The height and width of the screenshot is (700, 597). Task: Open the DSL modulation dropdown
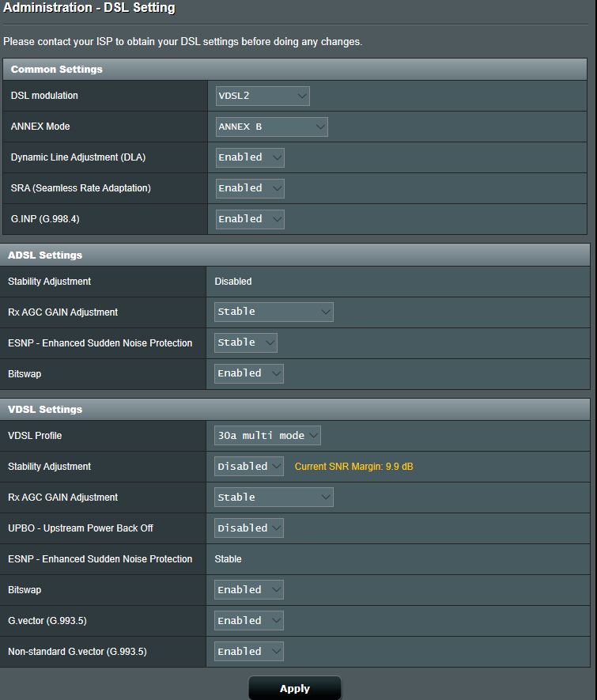[x=263, y=96]
